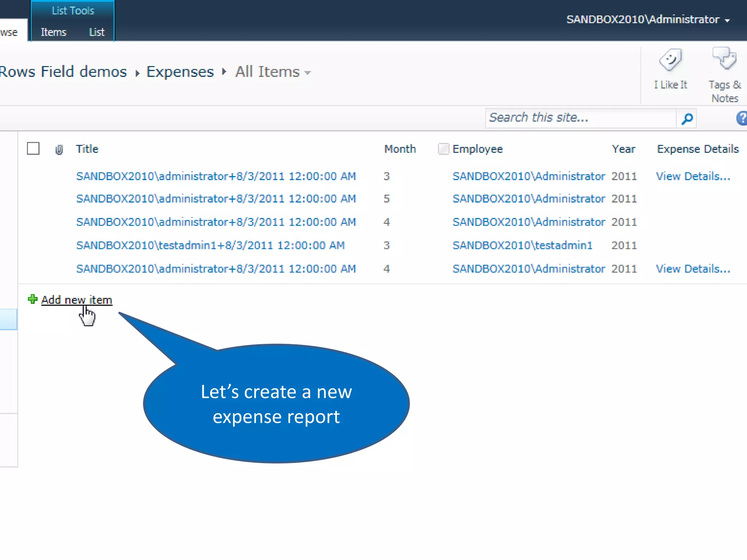Click the green plus Add icon
This screenshot has height=560, width=747.
32,299
